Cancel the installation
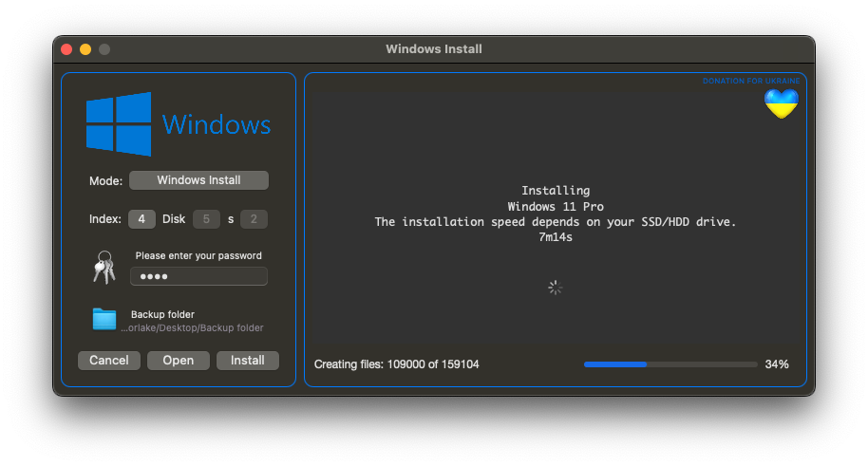This screenshot has width=868, height=466. [x=109, y=361]
